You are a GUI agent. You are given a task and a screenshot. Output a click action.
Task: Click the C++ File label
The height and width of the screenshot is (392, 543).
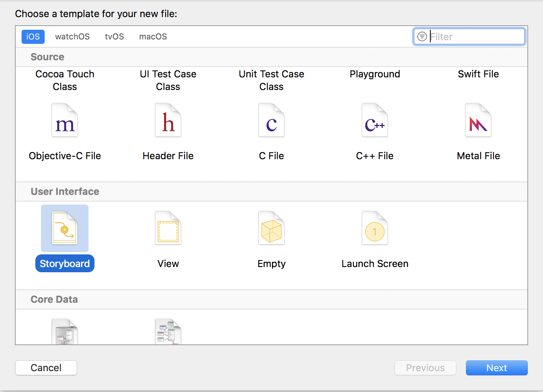(375, 156)
